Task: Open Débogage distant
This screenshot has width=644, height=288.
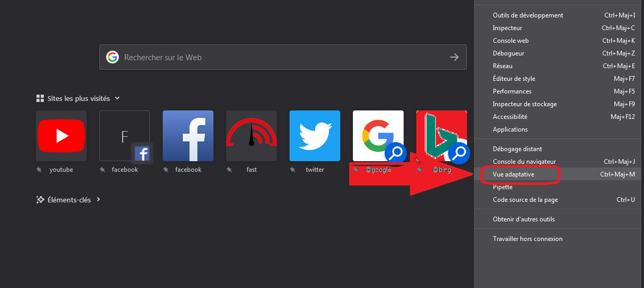Action: point(559,149)
